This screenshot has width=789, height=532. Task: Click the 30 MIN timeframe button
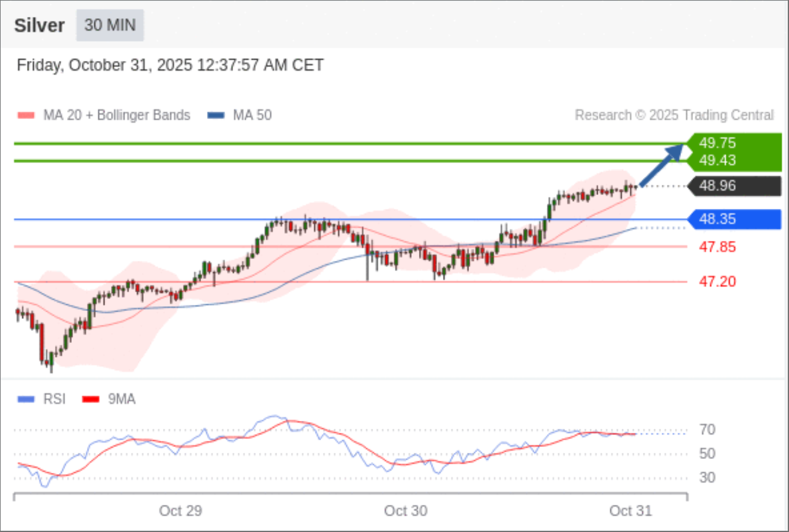[110, 25]
